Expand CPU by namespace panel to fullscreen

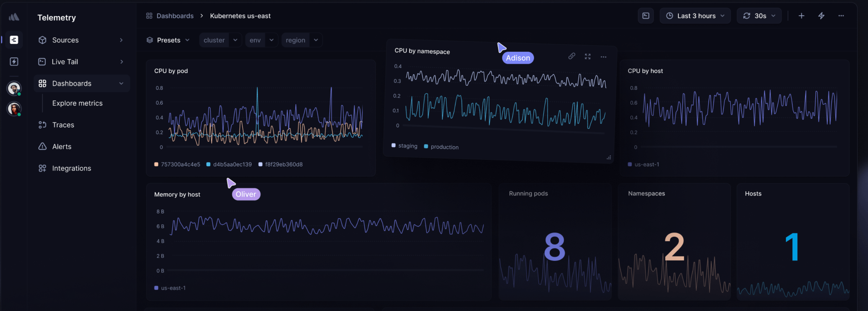pyautogui.click(x=588, y=56)
